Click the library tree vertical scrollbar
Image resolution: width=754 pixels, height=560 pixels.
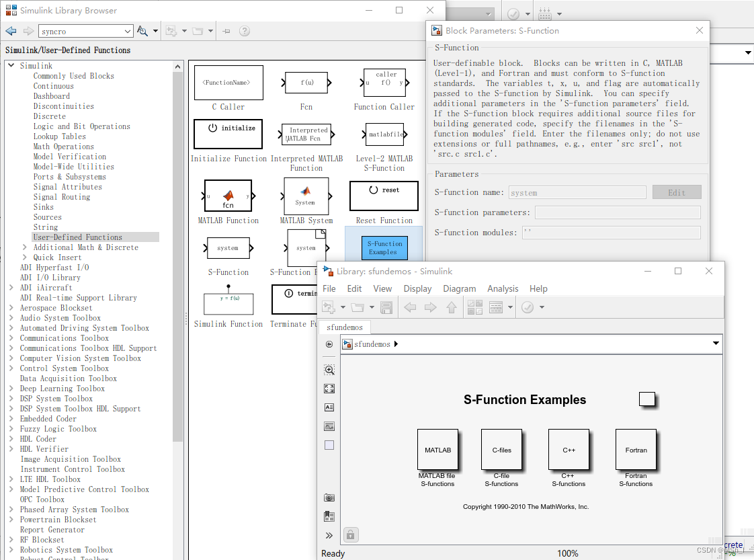point(177,256)
